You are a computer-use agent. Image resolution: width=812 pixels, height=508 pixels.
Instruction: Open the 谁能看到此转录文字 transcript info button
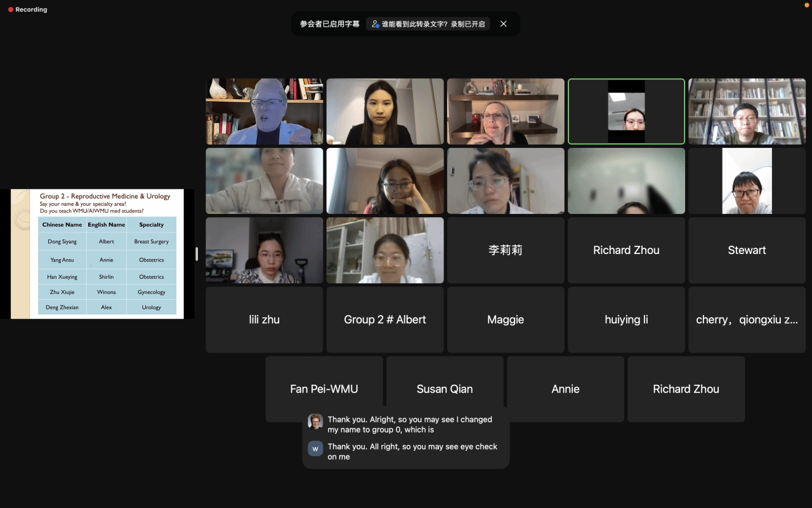click(x=428, y=23)
